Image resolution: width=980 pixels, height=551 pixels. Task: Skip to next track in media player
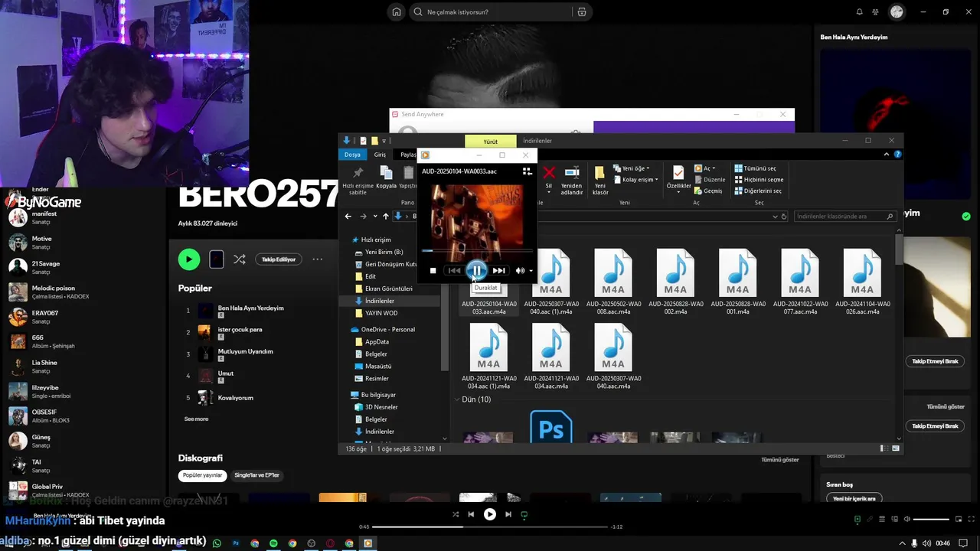(x=498, y=270)
